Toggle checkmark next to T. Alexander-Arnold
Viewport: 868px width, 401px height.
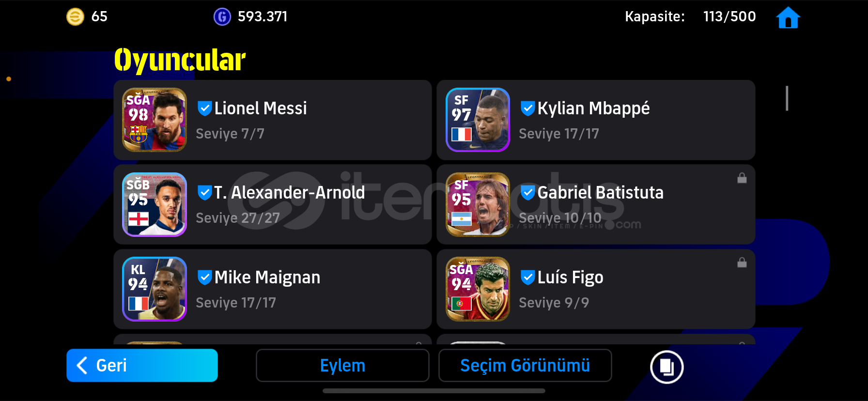click(205, 192)
